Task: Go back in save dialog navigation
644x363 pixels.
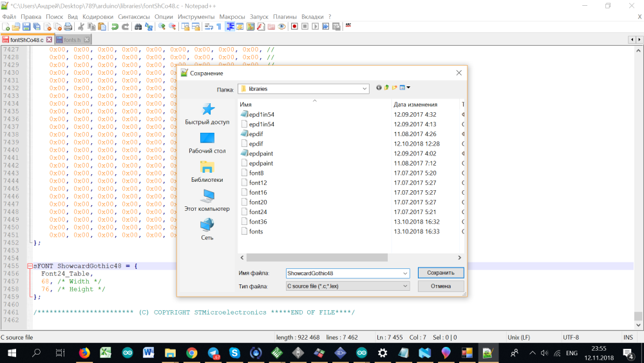Action: pos(379,87)
